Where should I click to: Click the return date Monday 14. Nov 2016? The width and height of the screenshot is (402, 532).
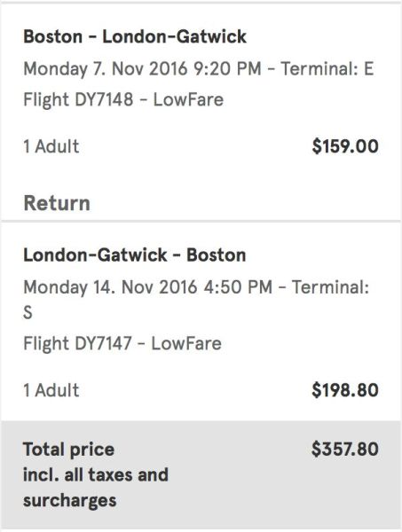[110, 287]
